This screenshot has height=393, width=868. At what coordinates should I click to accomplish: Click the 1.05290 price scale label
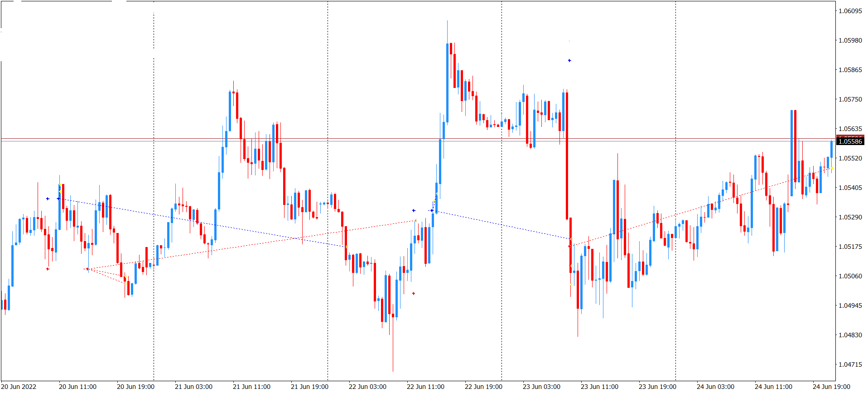point(850,217)
